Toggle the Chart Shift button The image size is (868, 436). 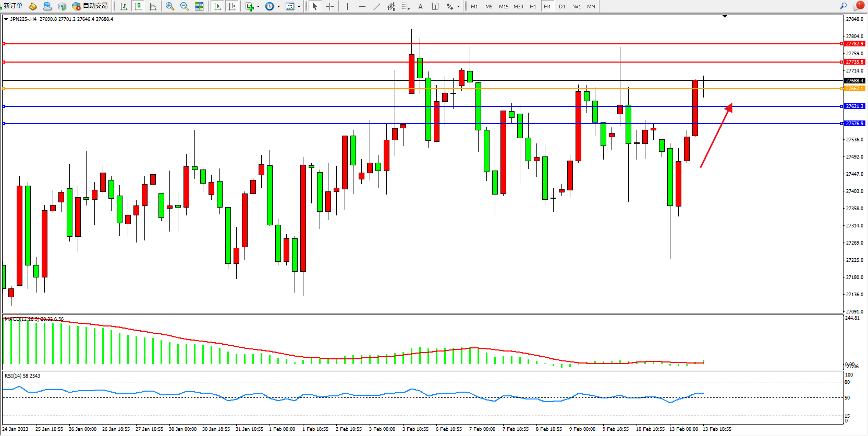[x=232, y=6]
